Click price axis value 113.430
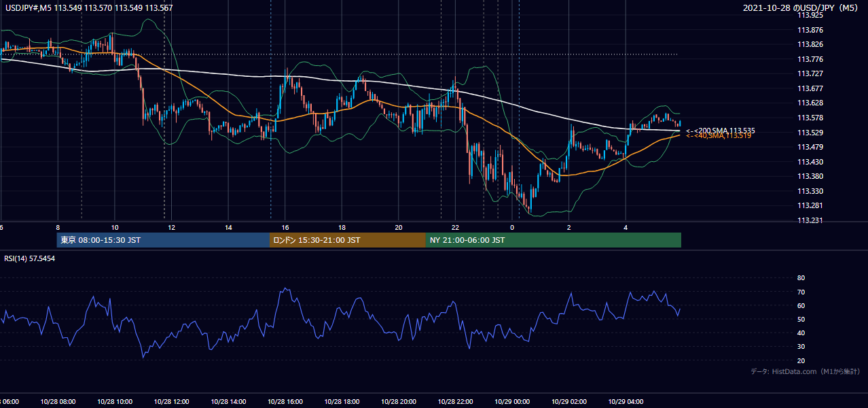Screen dimensions: 868x408 810,162
